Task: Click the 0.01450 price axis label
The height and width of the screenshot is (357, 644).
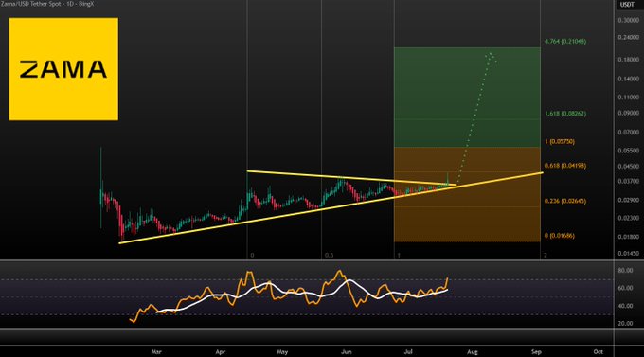Action: (x=629, y=254)
